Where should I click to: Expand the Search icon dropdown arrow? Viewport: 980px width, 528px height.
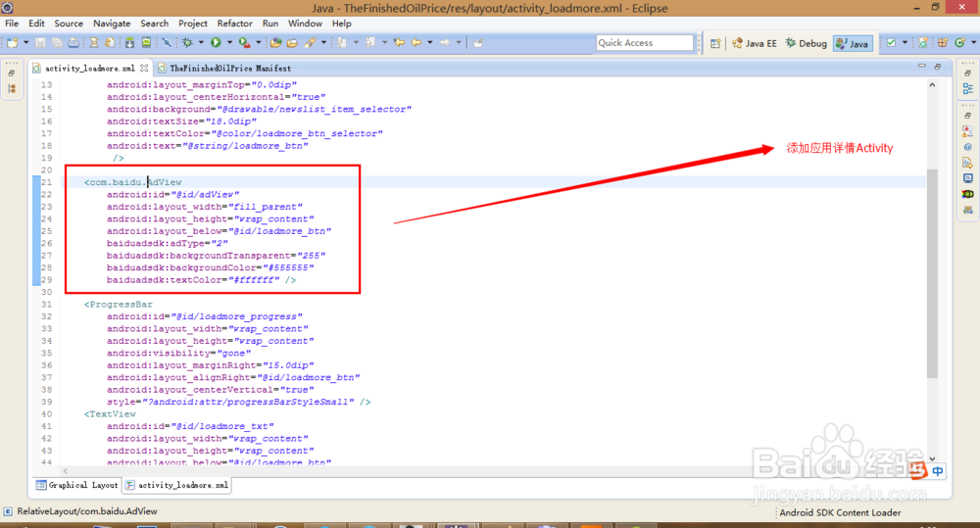(x=323, y=42)
